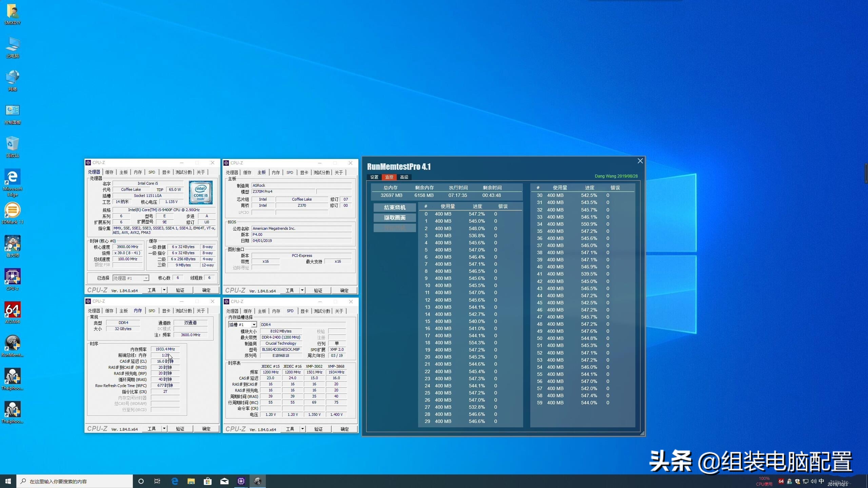868x488 pixels.
Task: Click the CPU usage indicator in system tray
Action: coord(764,481)
